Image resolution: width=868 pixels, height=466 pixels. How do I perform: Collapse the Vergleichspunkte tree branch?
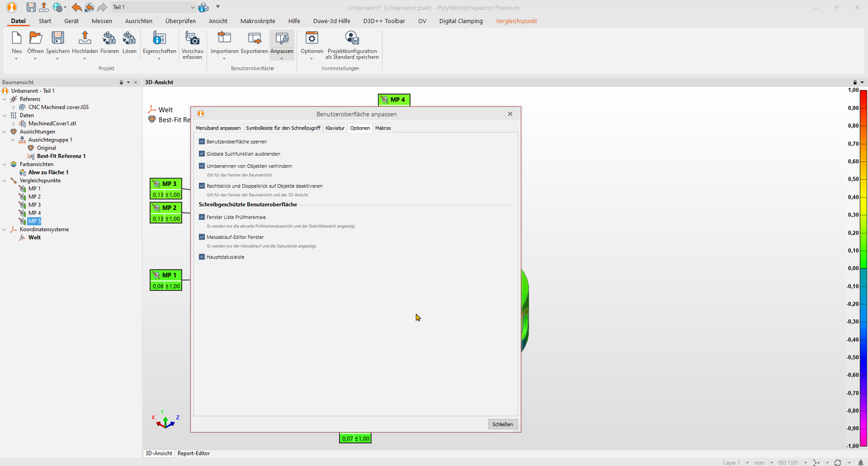pos(5,180)
